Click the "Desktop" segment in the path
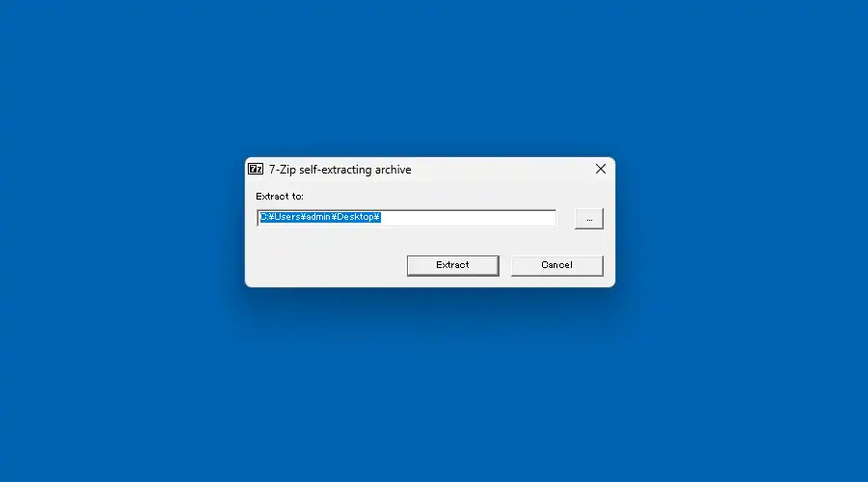Viewport: 868px width, 482px height. point(355,217)
